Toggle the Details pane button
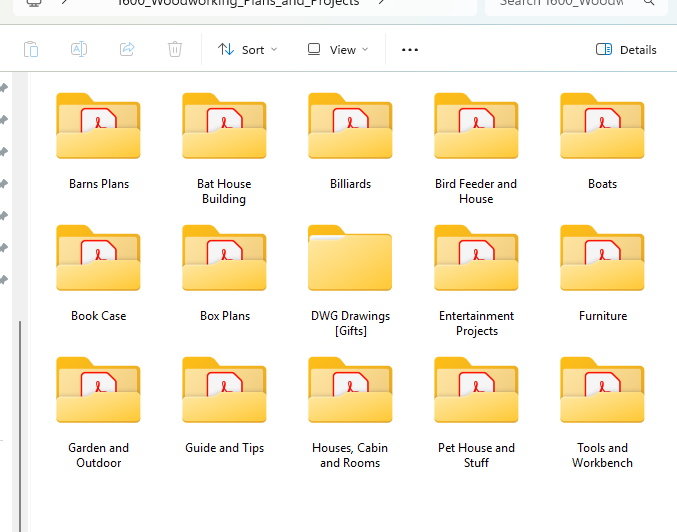 pyautogui.click(x=626, y=49)
